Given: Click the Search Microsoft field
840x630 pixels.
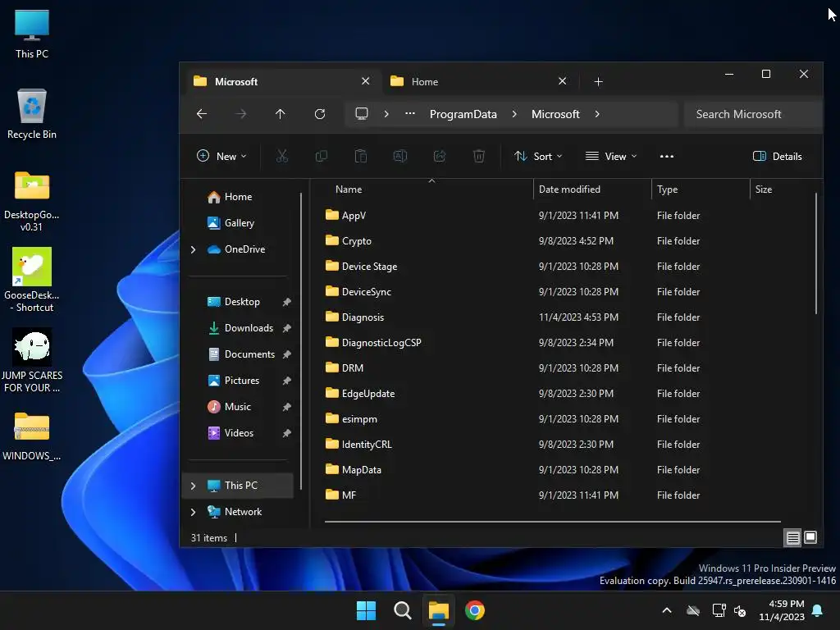Looking at the screenshot, I should click(x=752, y=114).
